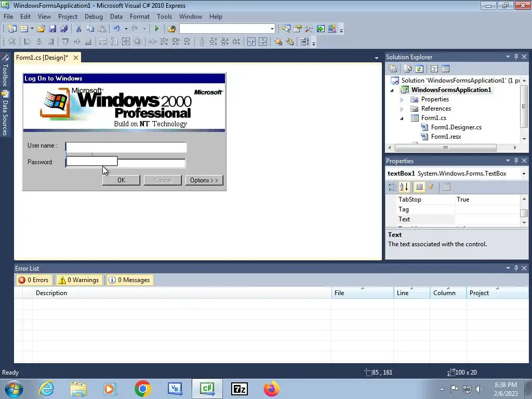Open the File menu
The height and width of the screenshot is (399, 532).
(x=8, y=16)
